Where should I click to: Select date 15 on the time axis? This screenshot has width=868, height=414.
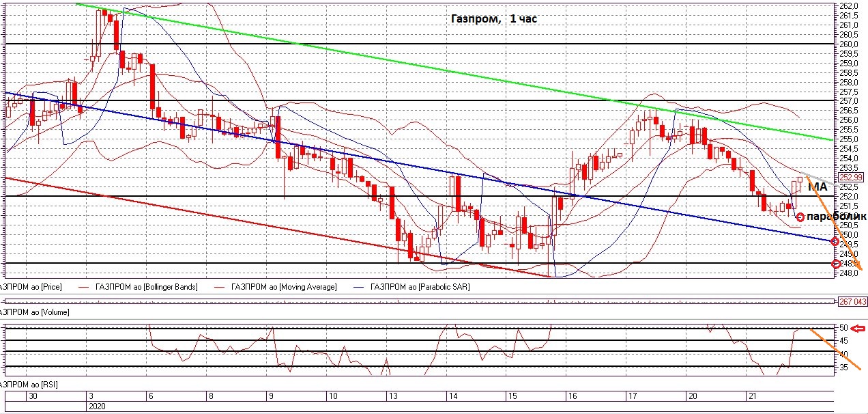pos(512,396)
